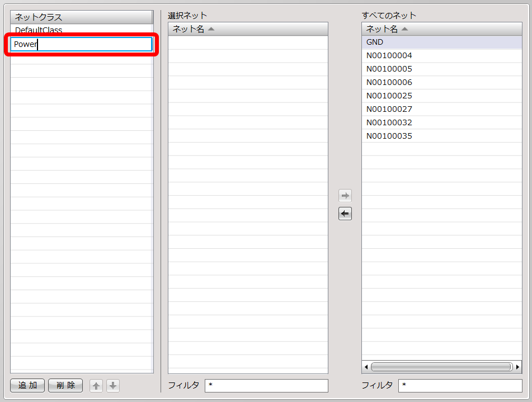This screenshot has width=532, height=402.
Task: Select net N00100004
Action: coord(389,56)
